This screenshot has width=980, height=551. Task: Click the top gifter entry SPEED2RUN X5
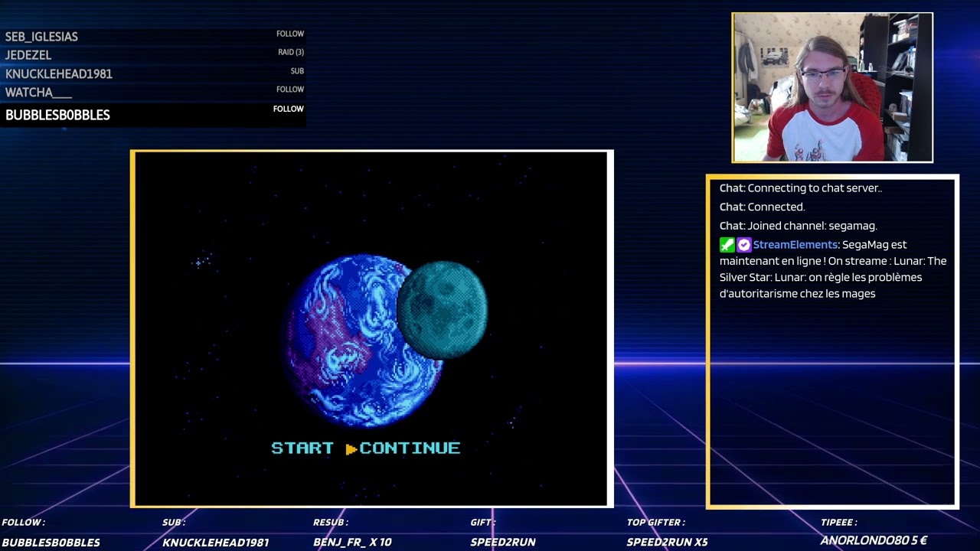click(668, 543)
